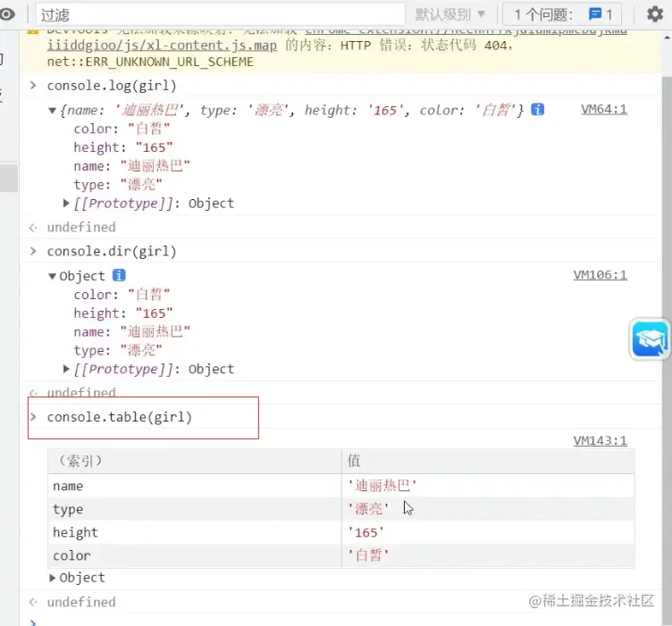This screenshot has height=626, width=672.
Task: Click the console.table(girl) command line
Action: point(120,417)
